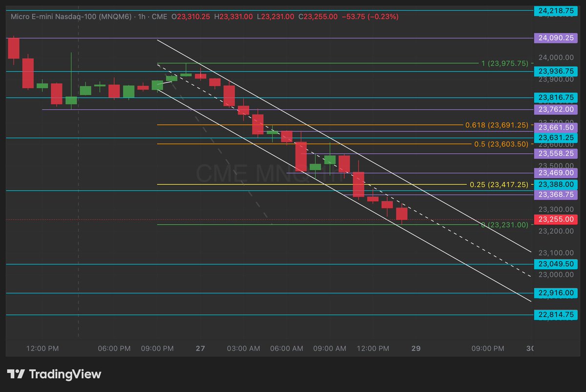Click the red 23,255.00 current price label
Screen dimensions: 586x392
tap(556, 220)
